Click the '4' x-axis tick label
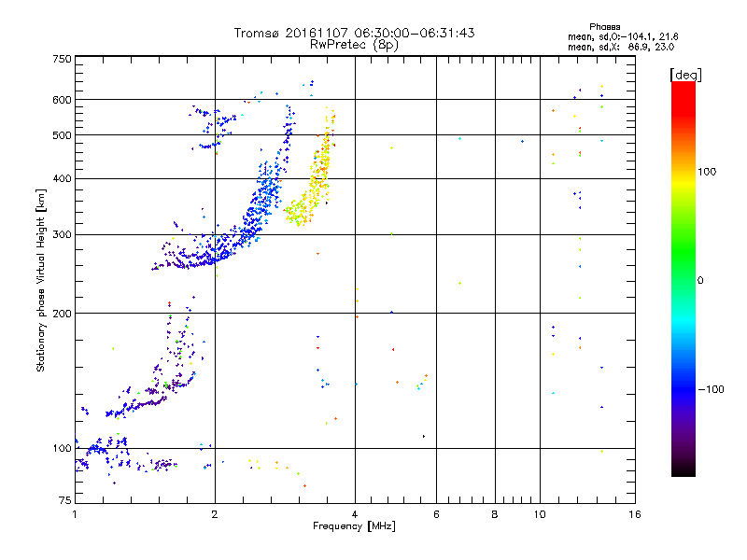 pyautogui.click(x=355, y=514)
